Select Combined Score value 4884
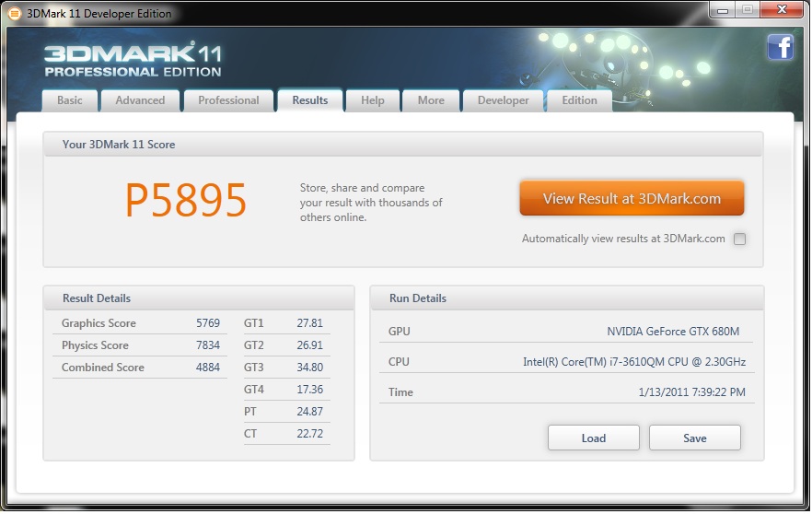Image resolution: width=812 pixels, height=514 pixels. click(208, 368)
